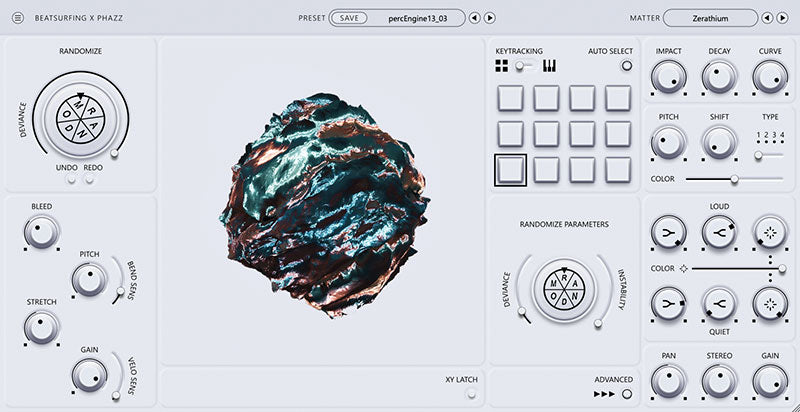Screen dimensions: 800x412
Task: Click the next matter arrow
Action: click(x=782, y=17)
